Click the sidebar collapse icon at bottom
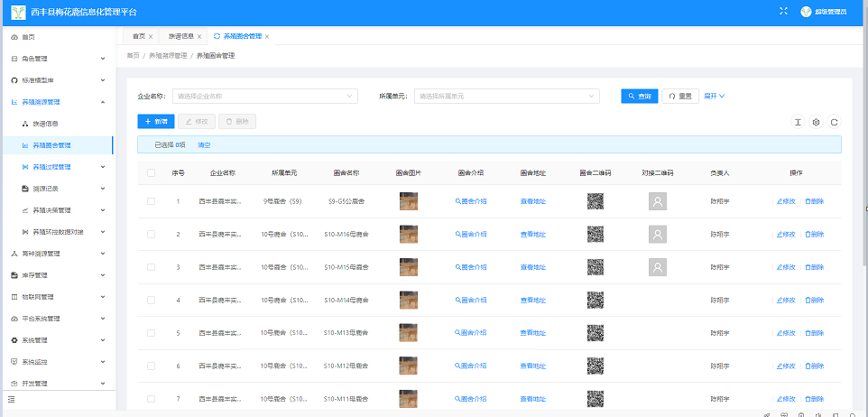 [11, 399]
